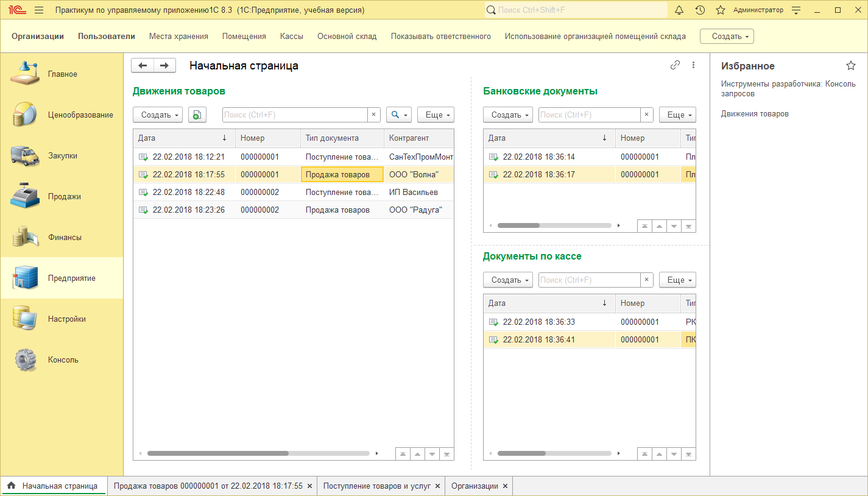The width and height of the screenshot is (868, 496).
Task: Open the Пользователи command
Action: [107, 37]
